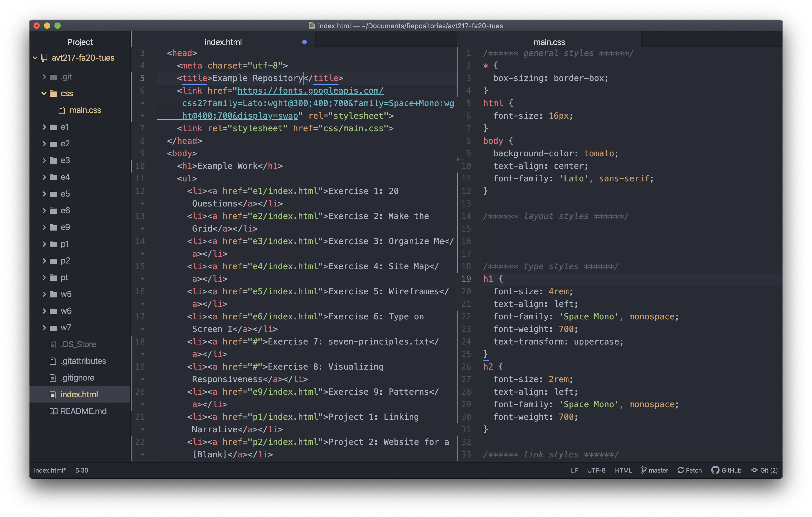This screenshot has height=517, width=812.
Task: Click the file icon in window title
Action: pos(312,26)
